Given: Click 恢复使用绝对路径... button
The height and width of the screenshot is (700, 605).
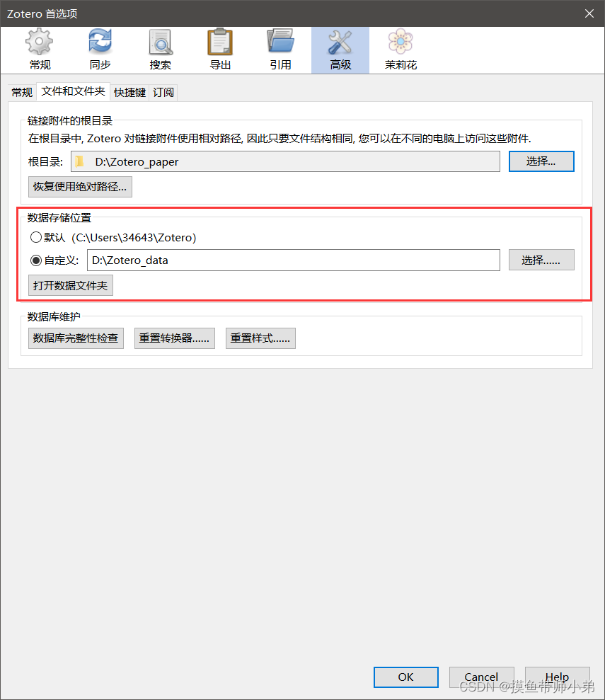Looking at the screenshot, I should click(x=80, y=187).
